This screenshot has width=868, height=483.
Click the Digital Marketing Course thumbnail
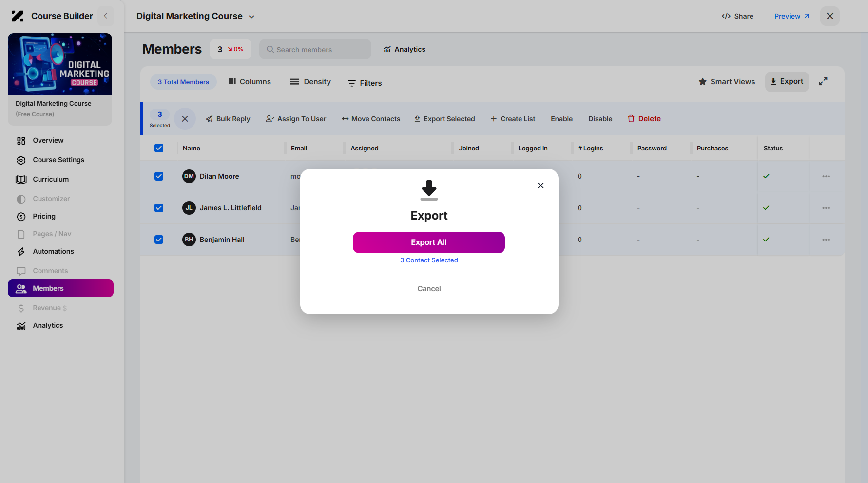click(x=60, y=64)
